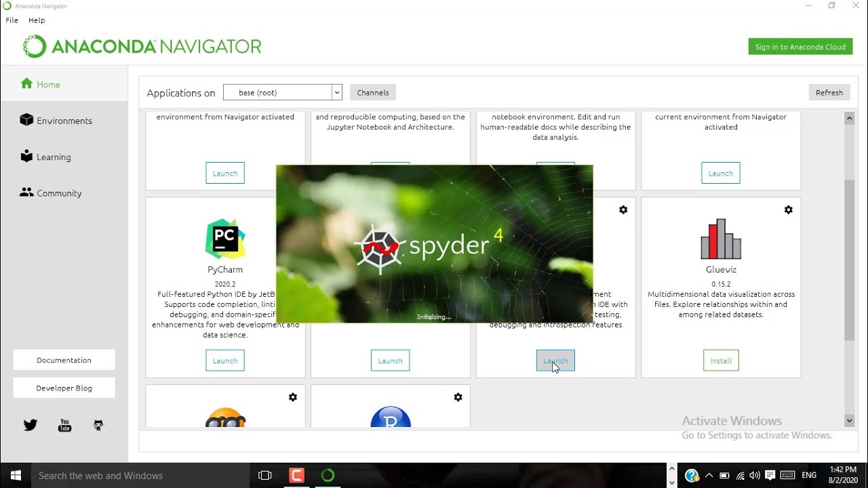868x488 pixels.
Task: Open the volume control tray icon
Action: [x=755, y=476]
